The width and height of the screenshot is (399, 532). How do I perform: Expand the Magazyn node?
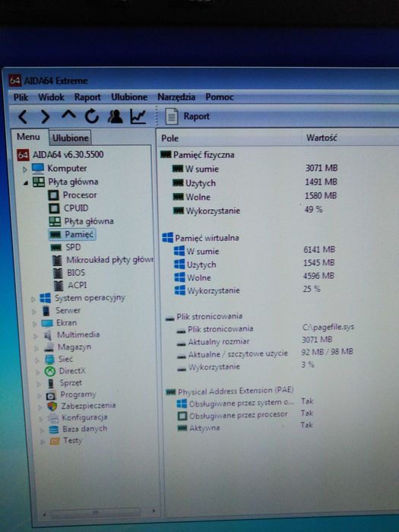coord(36,348)
